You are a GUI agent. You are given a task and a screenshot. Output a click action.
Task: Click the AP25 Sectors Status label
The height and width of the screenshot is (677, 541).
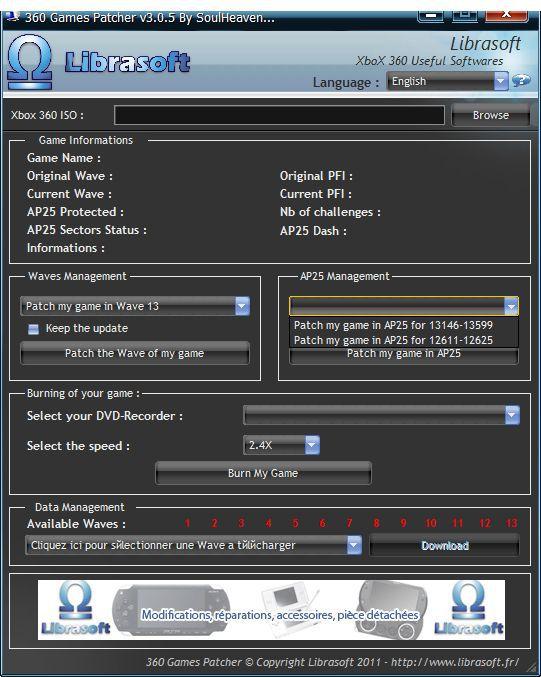(x=87, y=230)
